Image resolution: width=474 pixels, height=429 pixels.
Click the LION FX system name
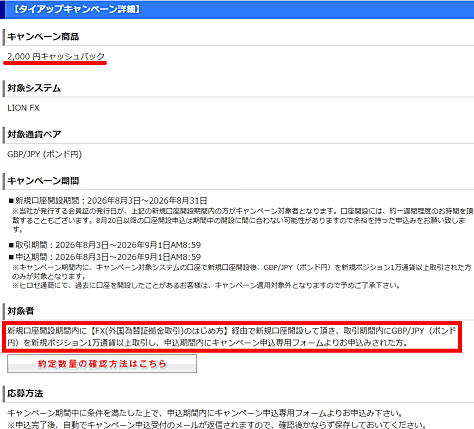[x=23, y=108]
